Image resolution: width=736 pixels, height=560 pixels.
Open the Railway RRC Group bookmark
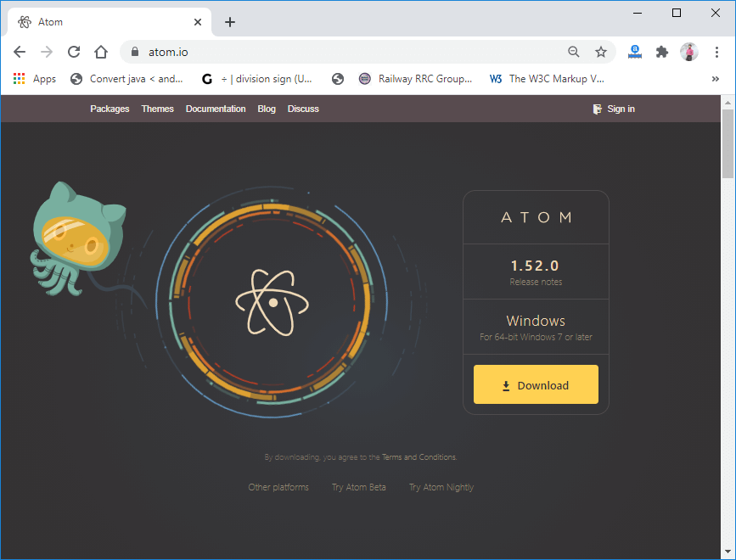[415, 79]
